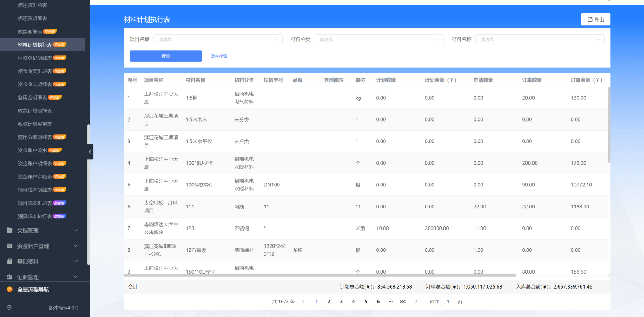
Task: Toggle the 文档管理 menu open
Action: click(x=75, y=230)
